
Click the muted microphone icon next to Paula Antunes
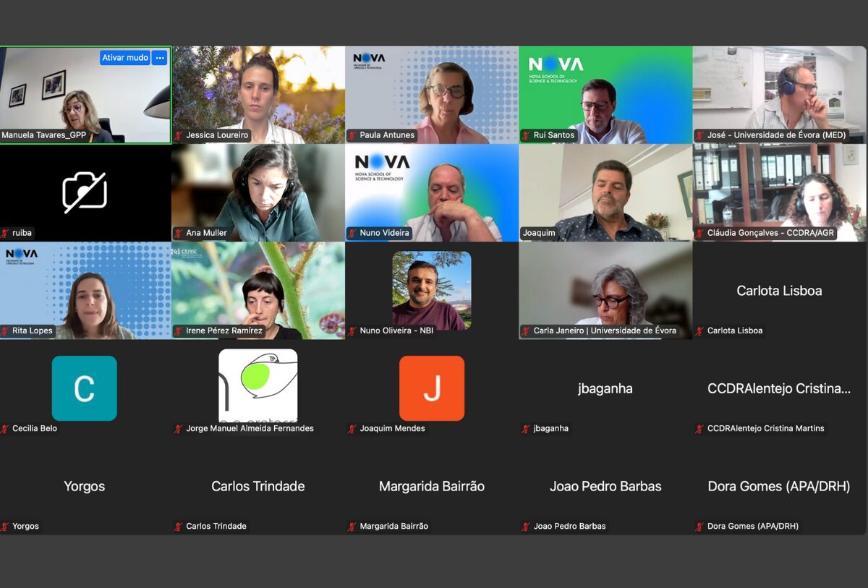pos(352,135)
